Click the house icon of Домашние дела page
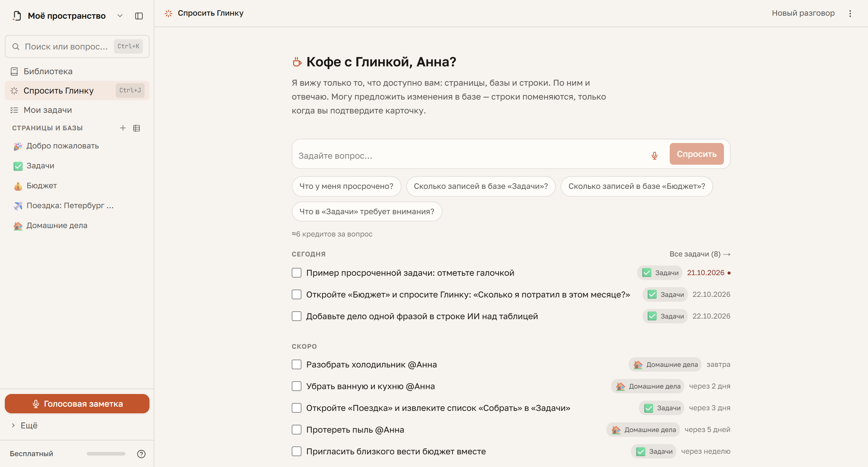The height and width of the screenshot is (467, 868). coord(18,226)
